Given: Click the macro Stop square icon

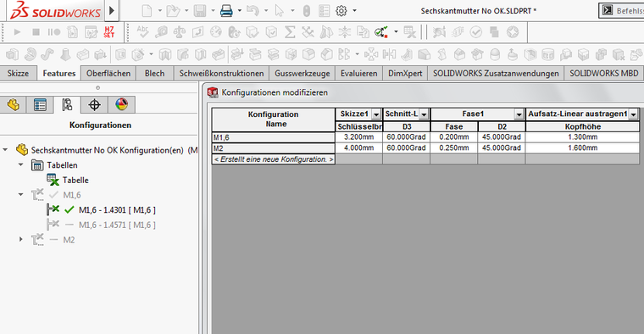Looking at the screenshot, I should pyautogui.click(x=36, y=31).
